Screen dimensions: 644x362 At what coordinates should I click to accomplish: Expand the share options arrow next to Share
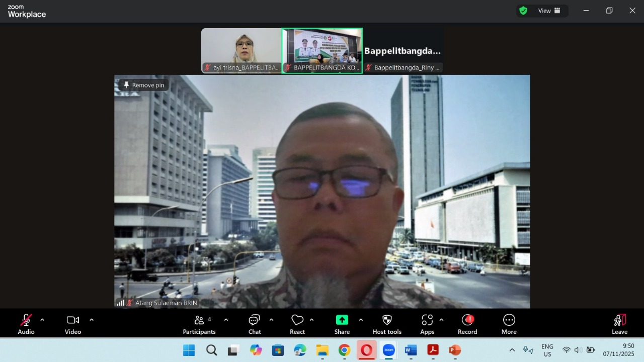[x=361, y=320]
